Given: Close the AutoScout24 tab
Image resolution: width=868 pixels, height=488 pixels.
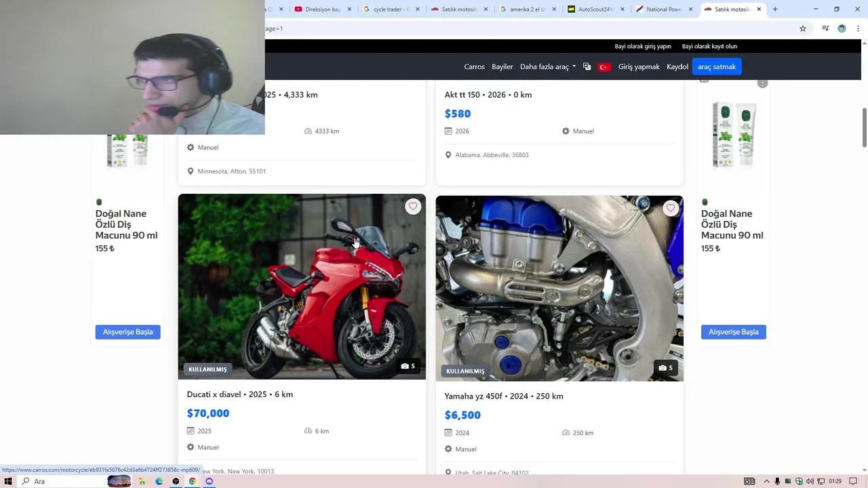Looking at the screenshot, I should (x=623, y=9).
